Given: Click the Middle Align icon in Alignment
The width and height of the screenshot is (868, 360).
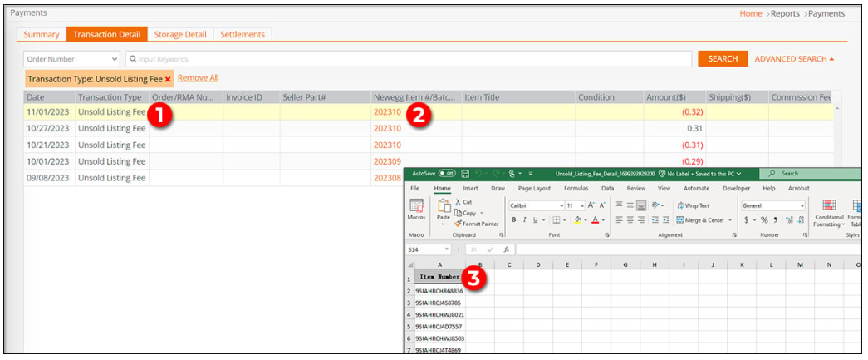Looking at the screenshot, I should [630, 205].
